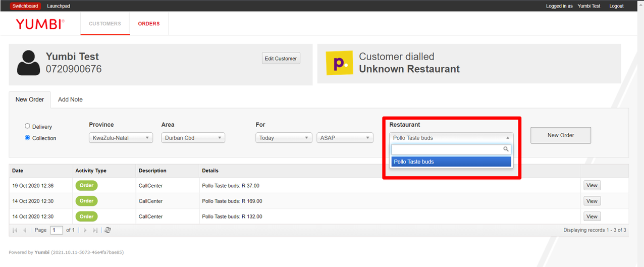
Task: Sort by the Details column header
Action: (390, 171)
